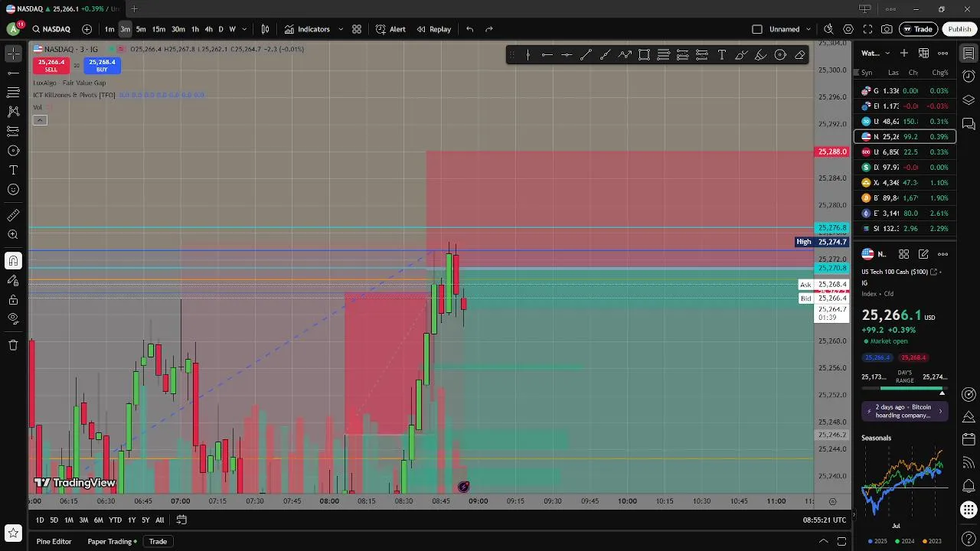This screenshot has height=551, width=980.
Task: Click the blue BUY 25,268.4 button
Action: click(x=102, y=66)
